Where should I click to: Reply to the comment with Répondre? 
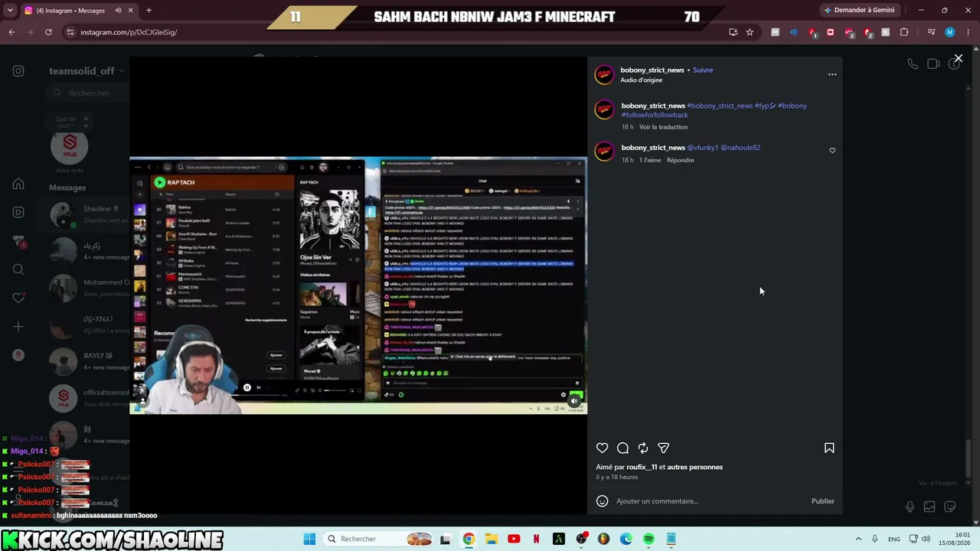click(681, 160)
